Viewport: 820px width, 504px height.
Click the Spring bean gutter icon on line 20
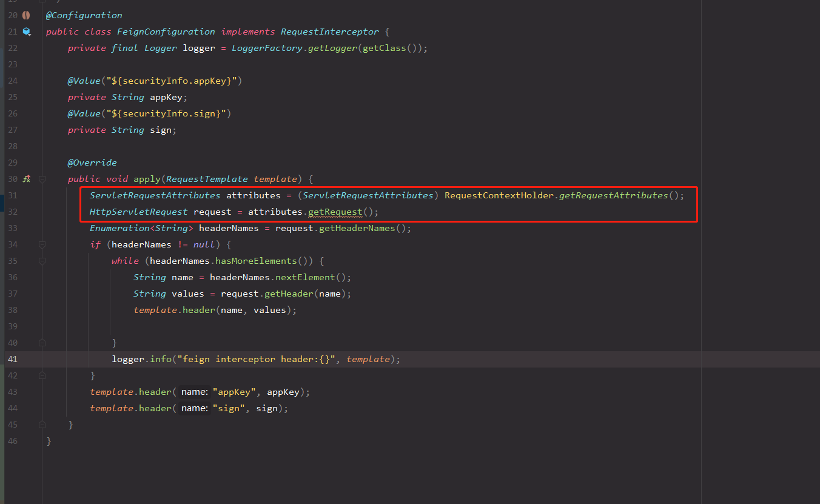26,15
